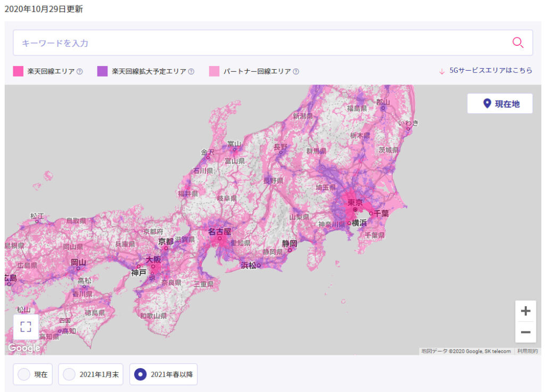545x392 pixels.
Task: Open help for パートナー回線エリア legend
Action: coord(296,71)
